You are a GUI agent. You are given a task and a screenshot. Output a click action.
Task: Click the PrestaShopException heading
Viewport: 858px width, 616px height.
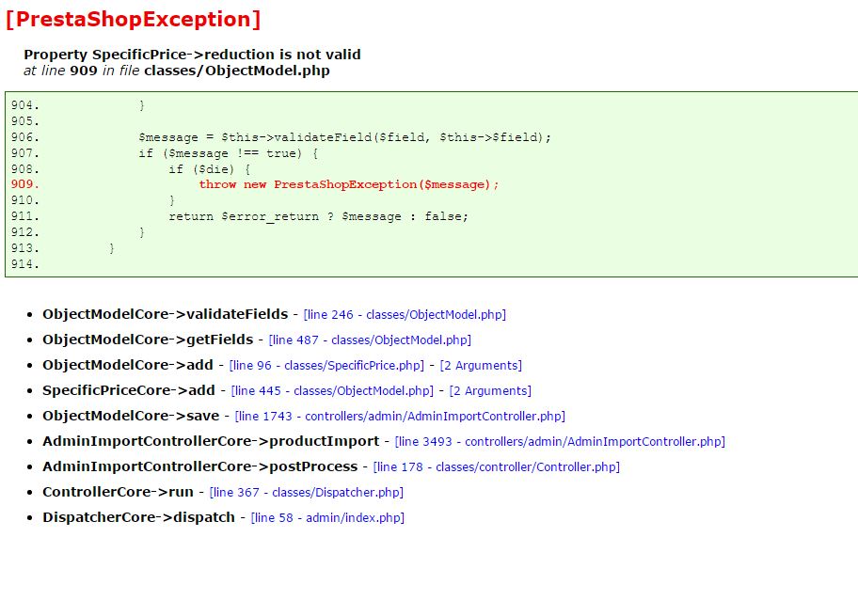click(x=133, y=19)
